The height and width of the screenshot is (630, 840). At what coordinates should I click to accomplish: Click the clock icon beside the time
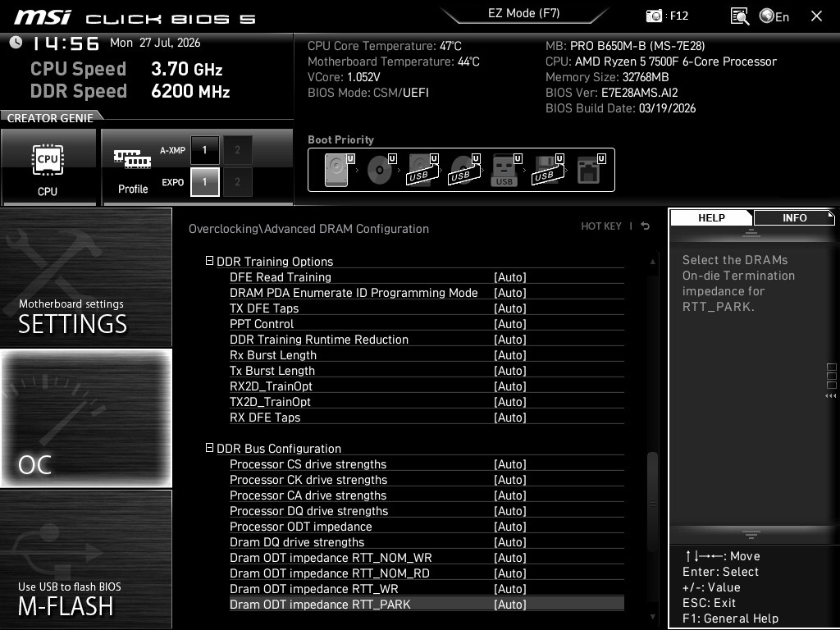tap(16, 43)
